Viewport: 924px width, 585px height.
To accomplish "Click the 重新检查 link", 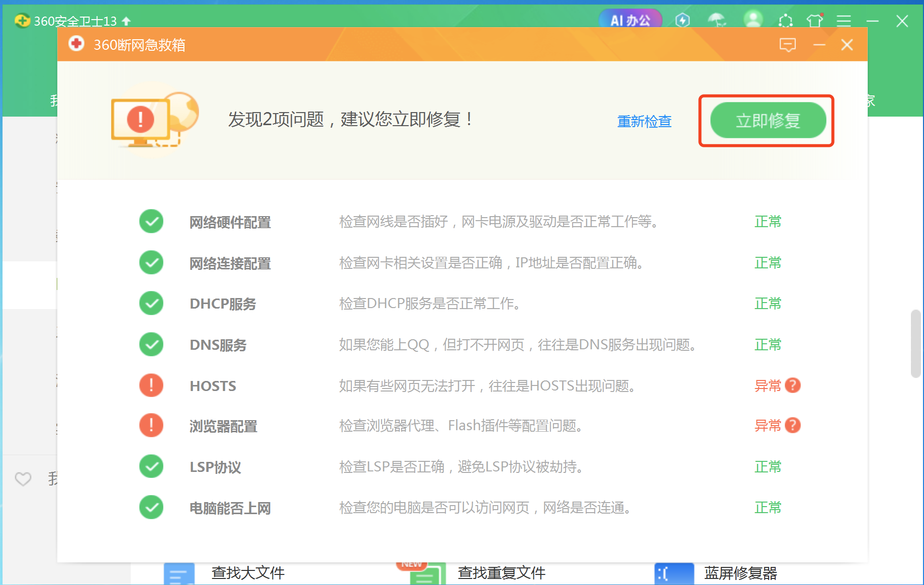I will [x=644, y=121].
